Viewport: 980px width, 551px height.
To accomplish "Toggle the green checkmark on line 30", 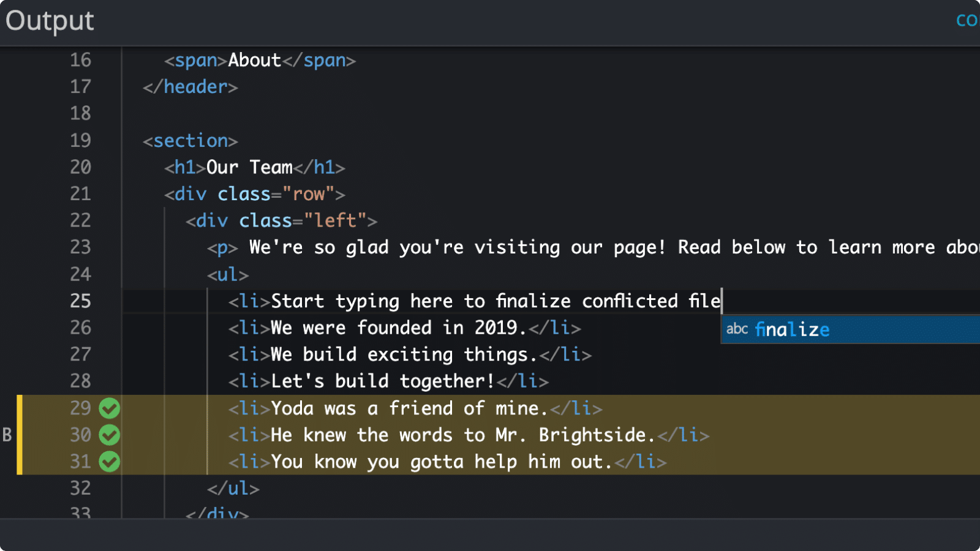I will (x=110, y=435).
